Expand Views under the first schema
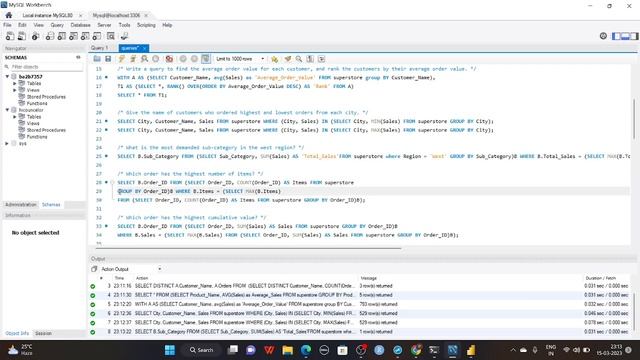640x360 pixels. click(x=15, y=90)
